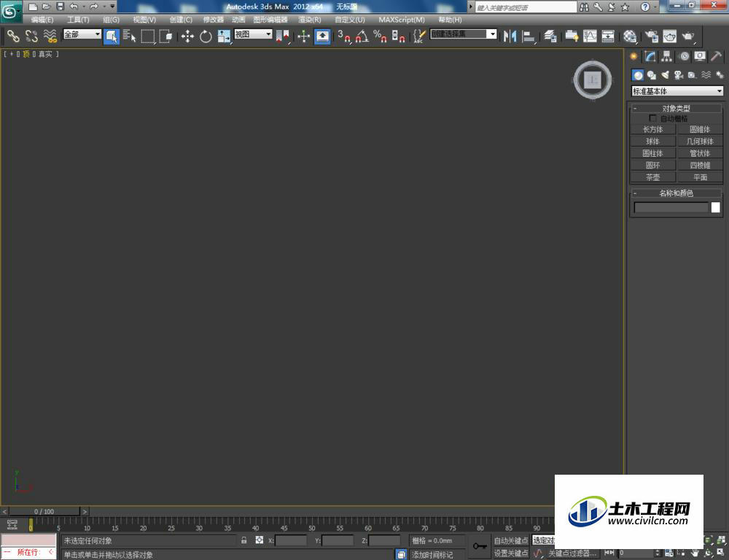
Task: Activate the Select Object tool
Action: tap(111, 36)
